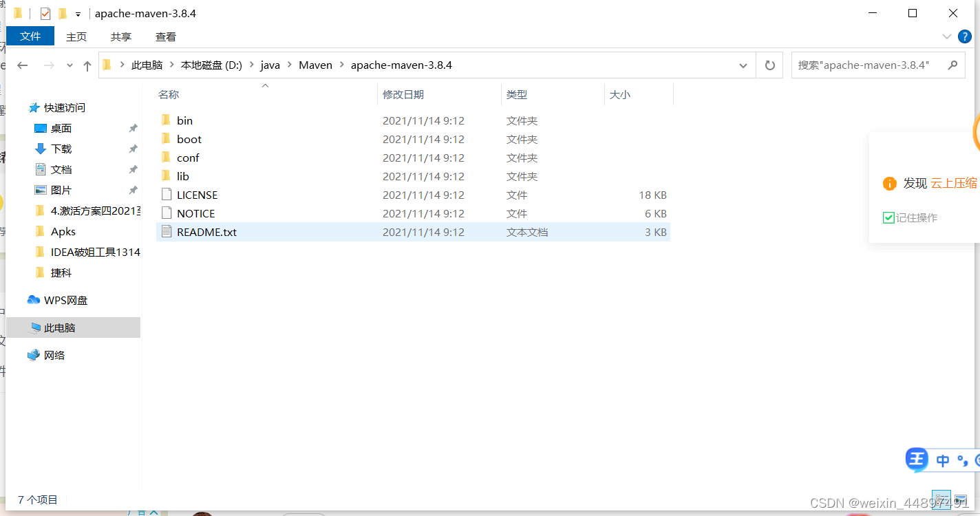Viewport: 980px width, 516px height.
Task: Select the README.txt file icon
Action: pos(166,232)
